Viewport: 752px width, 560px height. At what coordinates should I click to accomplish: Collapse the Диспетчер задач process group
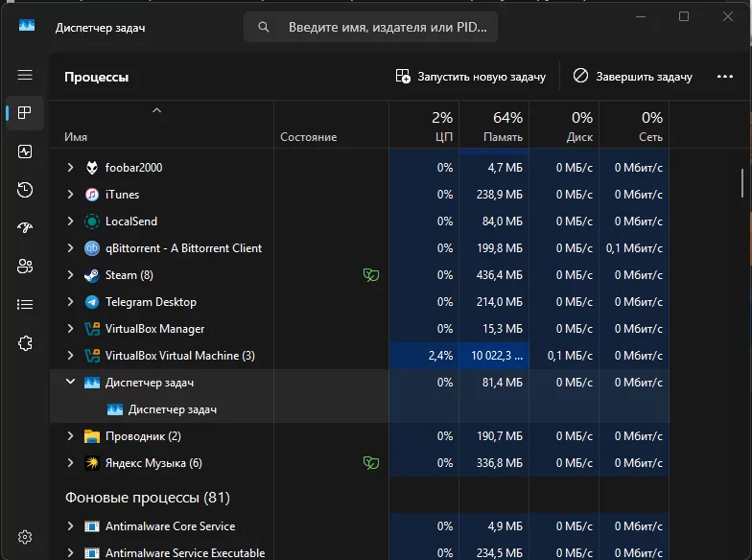pos(70,383)
